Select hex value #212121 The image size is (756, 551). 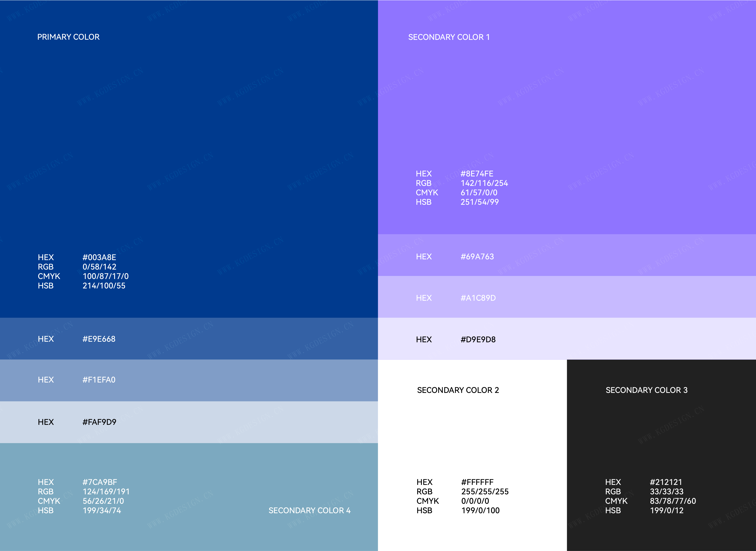[x=666, y=482]
